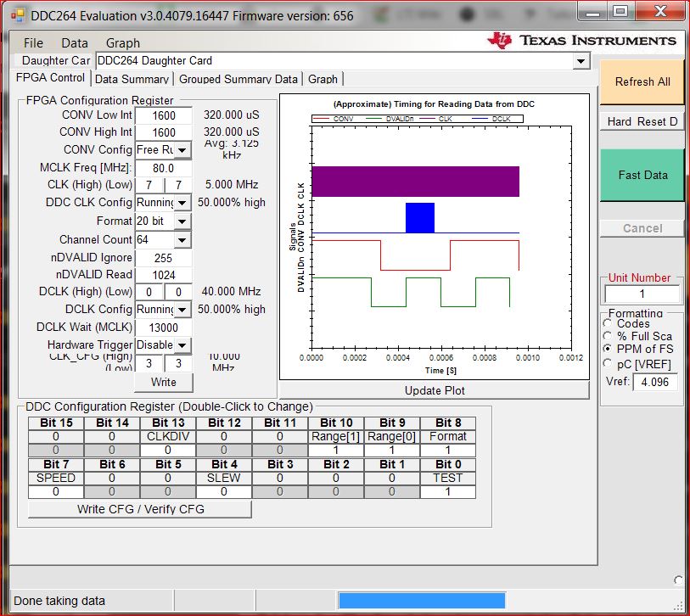The width and height of the screenshot is (690, 616).
Task: Click the TEST bit 0 value cell
Action: pos(448,491)
